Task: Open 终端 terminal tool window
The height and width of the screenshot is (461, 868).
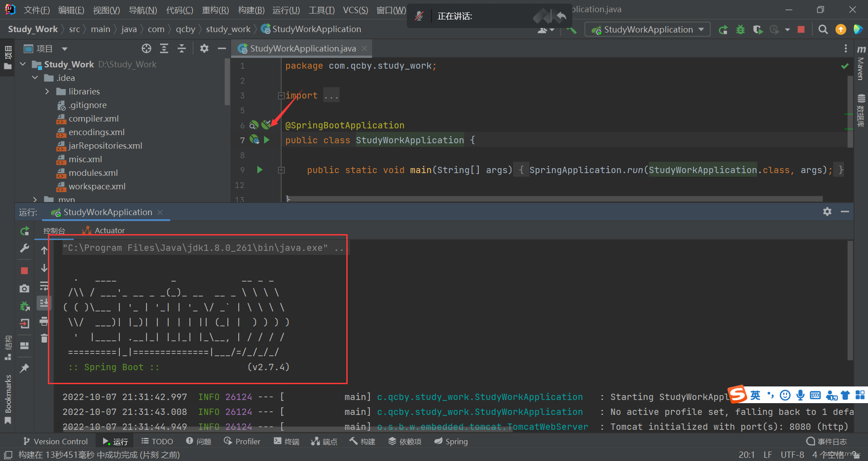Action: click(287, 441)
